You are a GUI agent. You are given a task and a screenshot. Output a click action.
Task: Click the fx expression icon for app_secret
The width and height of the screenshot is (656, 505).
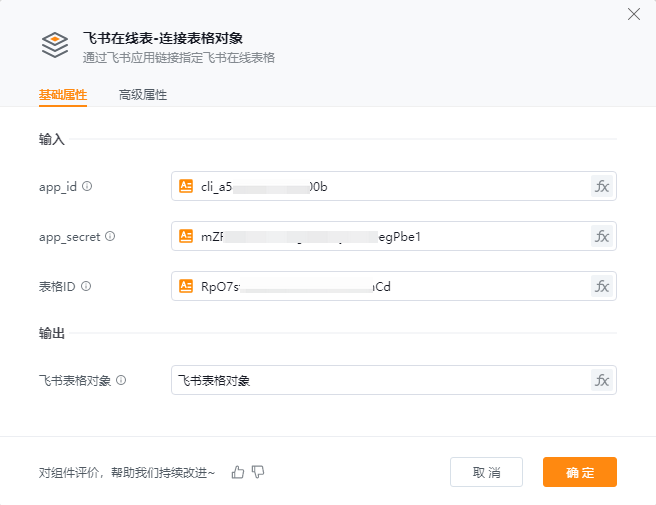(602, 236)
